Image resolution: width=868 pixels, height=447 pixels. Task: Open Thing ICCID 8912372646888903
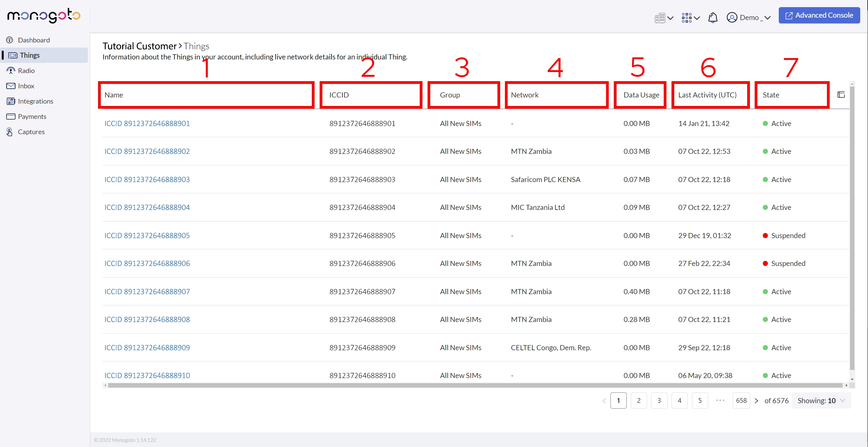[147, 180]
